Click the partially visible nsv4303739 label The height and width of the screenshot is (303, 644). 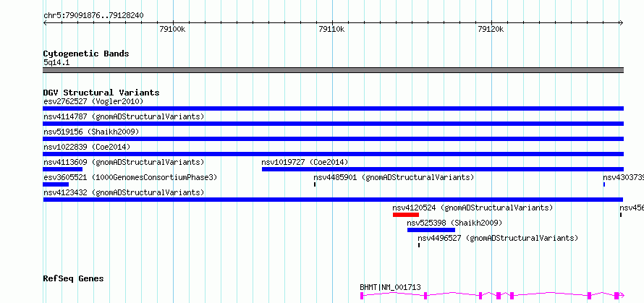pos(623,177)
